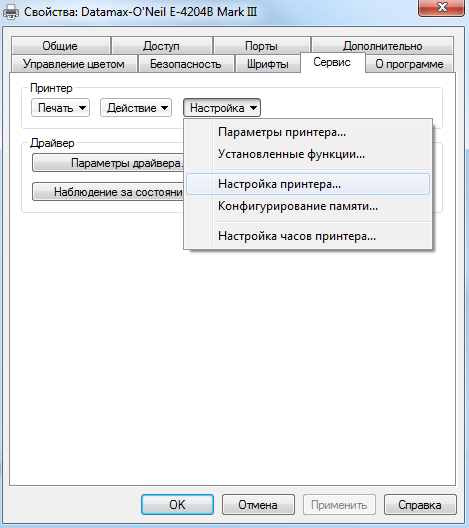Open the О программе tab
469x528 pixels.
409,64
